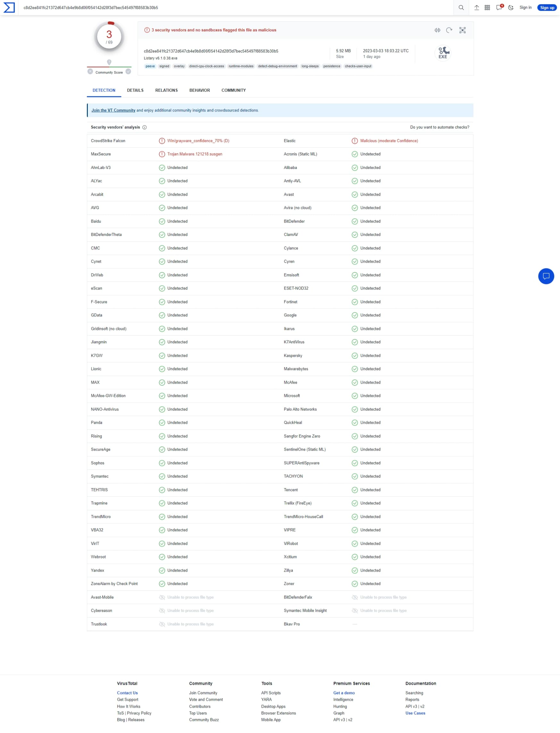Click the signed tag
Screen dimensions: 560x733
pyautogui.click(x=164, y=66)
